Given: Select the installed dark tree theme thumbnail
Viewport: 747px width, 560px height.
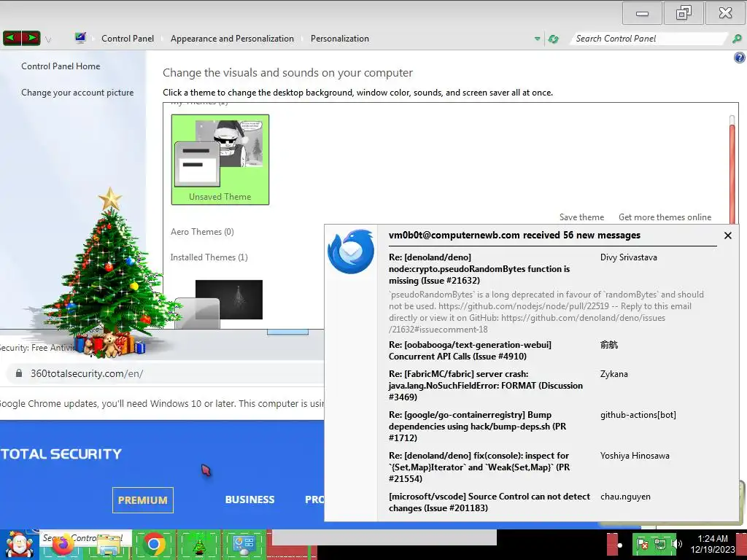Looking at the screenshot, I should point(219,303).
